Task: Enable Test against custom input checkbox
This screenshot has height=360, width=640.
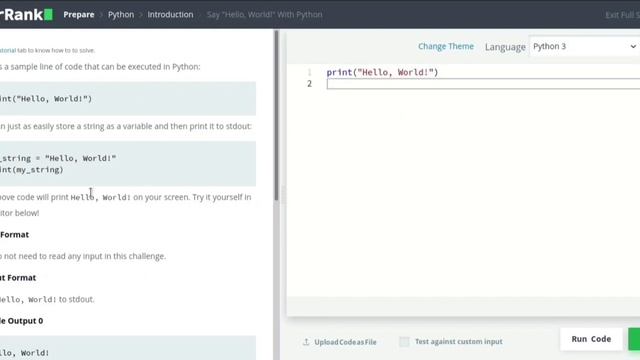Action: (x=404, y=342)
